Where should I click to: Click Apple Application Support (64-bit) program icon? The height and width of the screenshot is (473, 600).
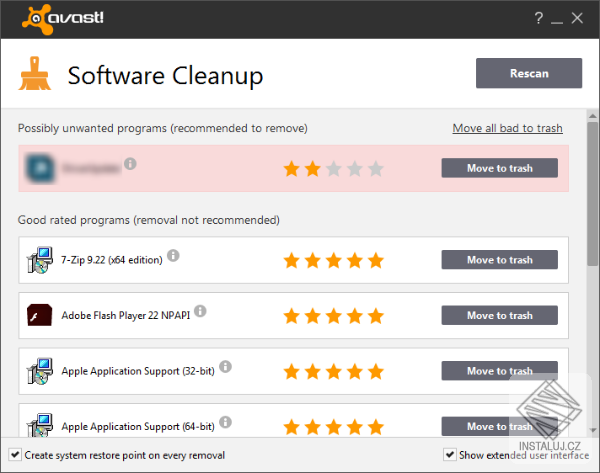coord(39,425)
